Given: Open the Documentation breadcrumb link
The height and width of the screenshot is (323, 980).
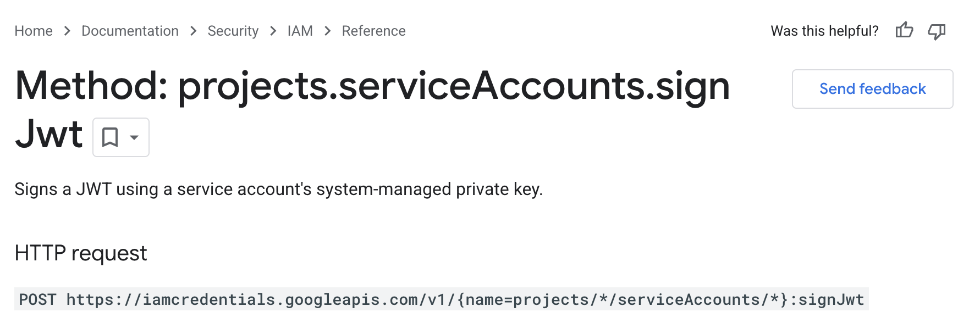Looking at the screenshot, I should click(130, 31).
